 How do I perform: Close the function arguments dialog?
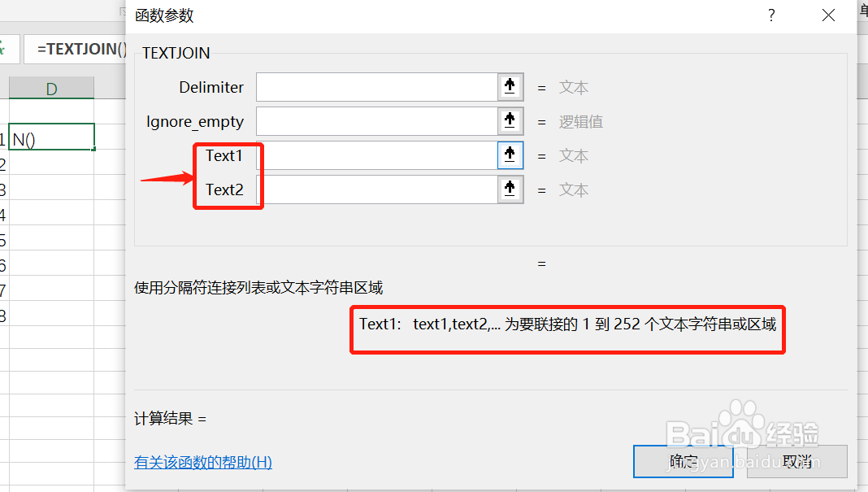point(828,15)
